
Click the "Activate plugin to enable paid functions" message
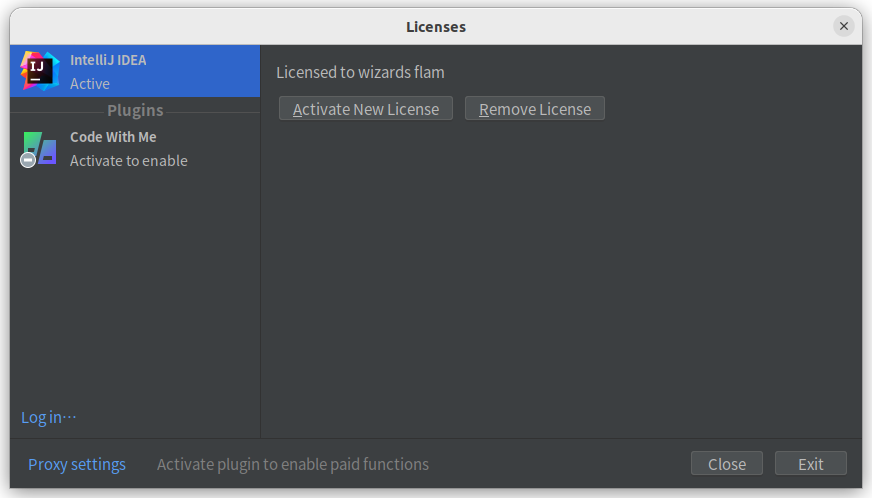[x=293, y=464]
